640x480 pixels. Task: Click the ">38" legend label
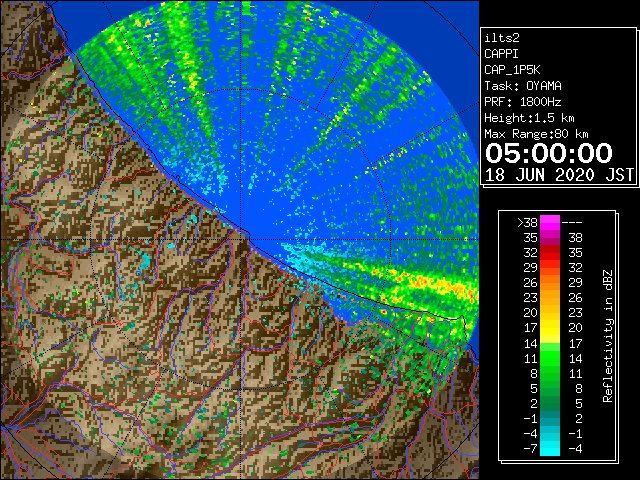point(527,223)
